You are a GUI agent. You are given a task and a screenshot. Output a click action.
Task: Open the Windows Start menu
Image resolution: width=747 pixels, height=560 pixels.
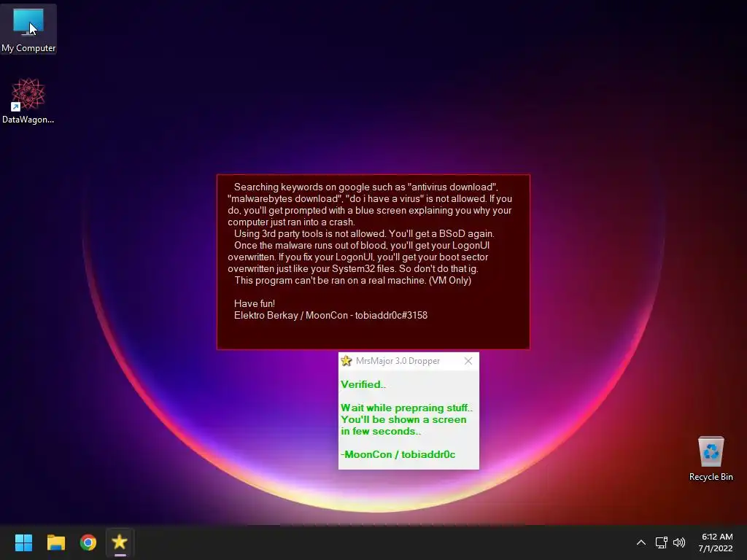coord(23,542)
